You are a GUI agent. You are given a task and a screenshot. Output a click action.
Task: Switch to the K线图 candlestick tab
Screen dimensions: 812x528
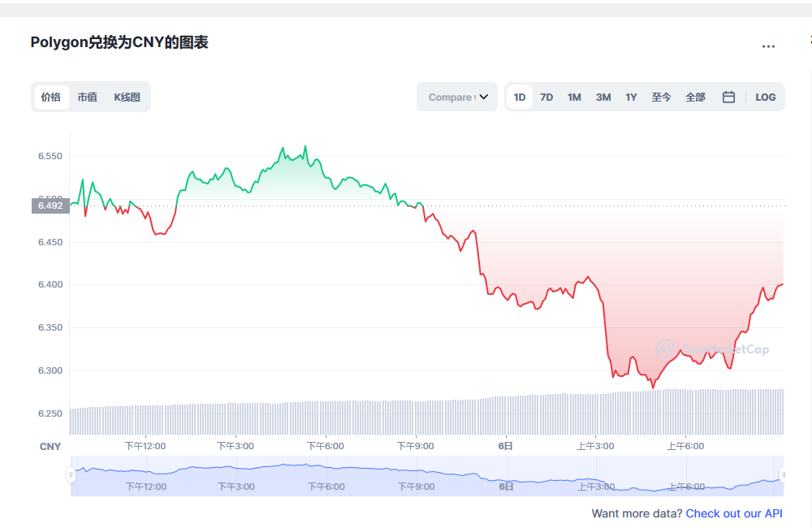(127, 97)
